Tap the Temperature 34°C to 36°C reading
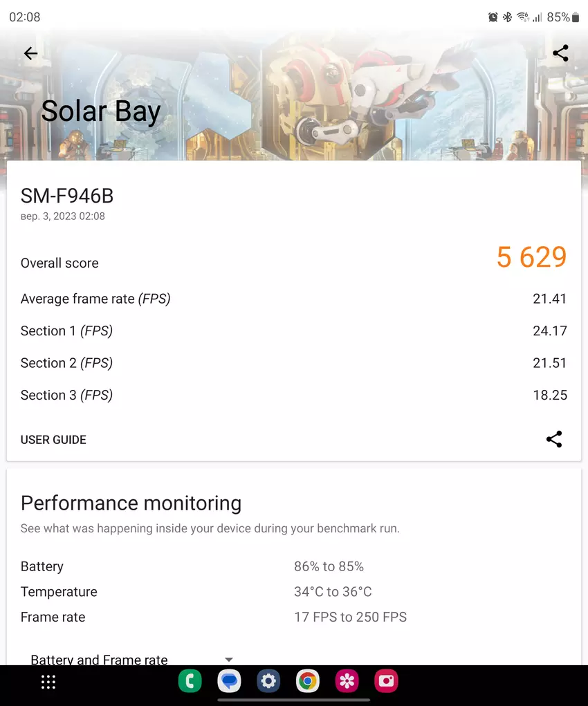The image size is (588, 706). (333, 592)
